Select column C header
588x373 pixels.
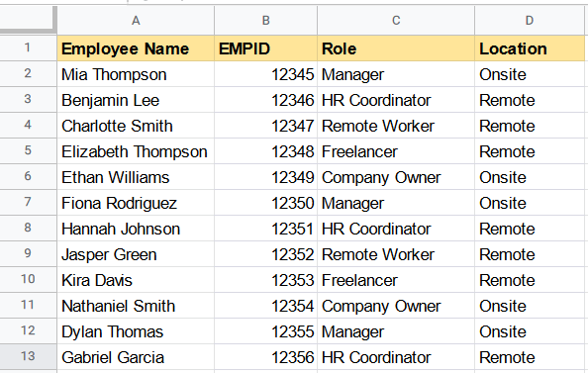coord(396,20)
